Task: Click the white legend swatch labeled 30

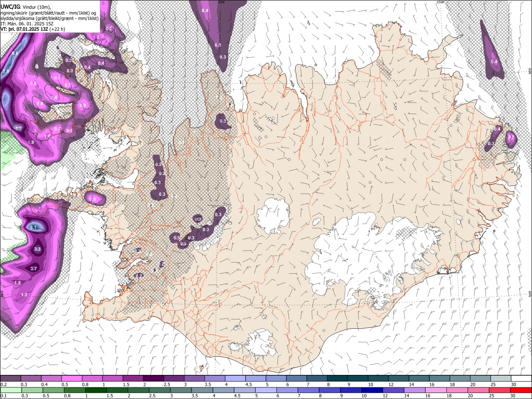Action: click(521, 378)
